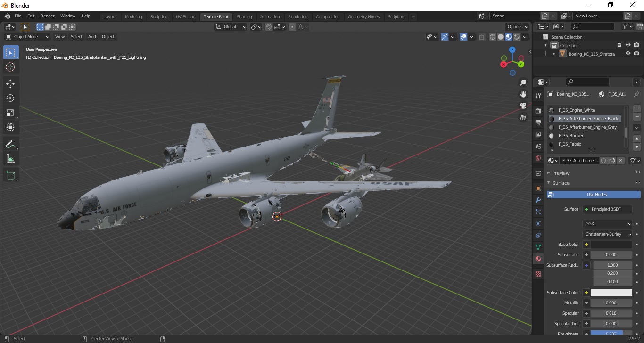This screenshot has width=644, height=343.
Task: Switch to solid viewport shading
Action: pyautogui.click(x=501, y=37)
